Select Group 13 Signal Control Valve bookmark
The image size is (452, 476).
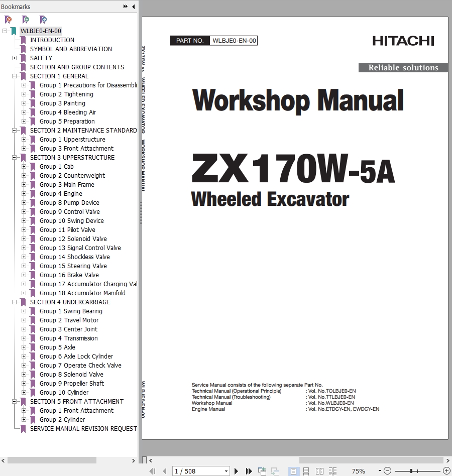point(80,248)
